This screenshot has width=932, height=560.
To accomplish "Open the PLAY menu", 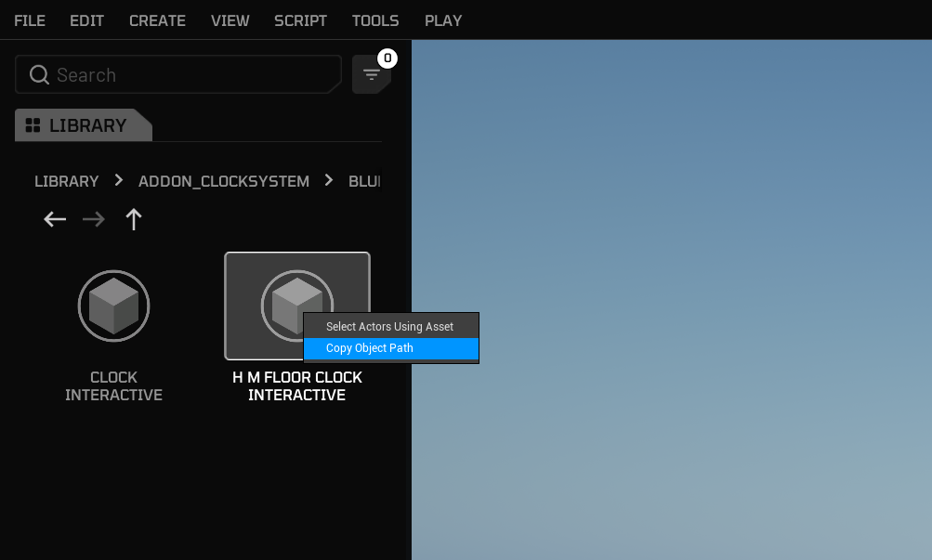I will (x=443, y=20).
